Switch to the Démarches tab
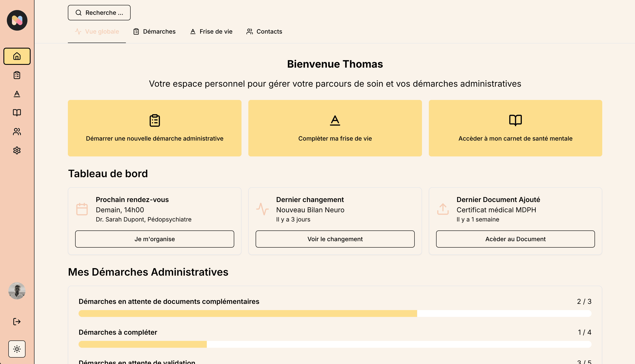 click(x=154, y=31)
